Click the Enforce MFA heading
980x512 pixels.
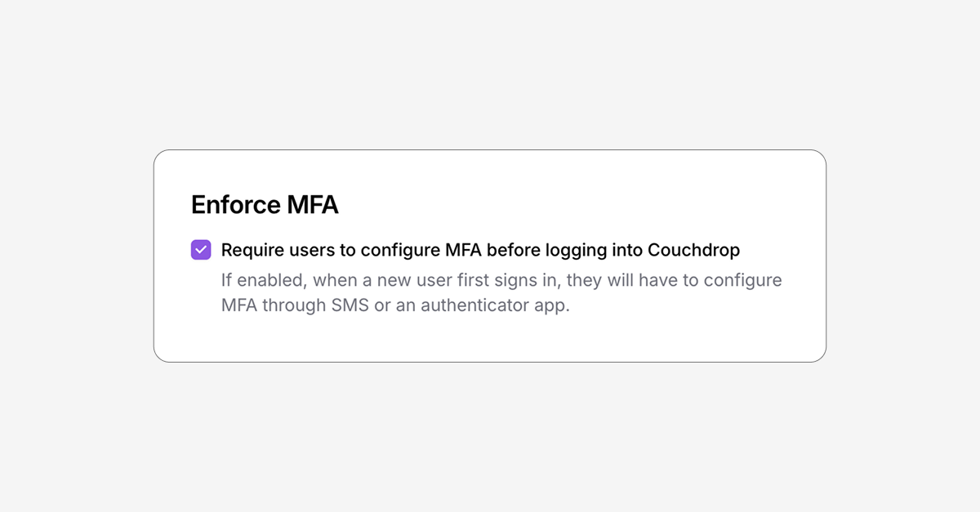[x=264, y=204]
